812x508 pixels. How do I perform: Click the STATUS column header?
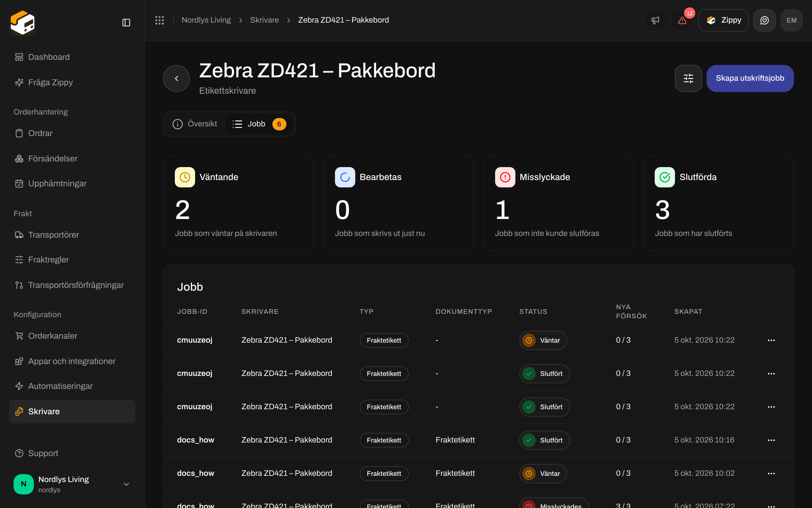pyautogui.click(x=533, y=312)
